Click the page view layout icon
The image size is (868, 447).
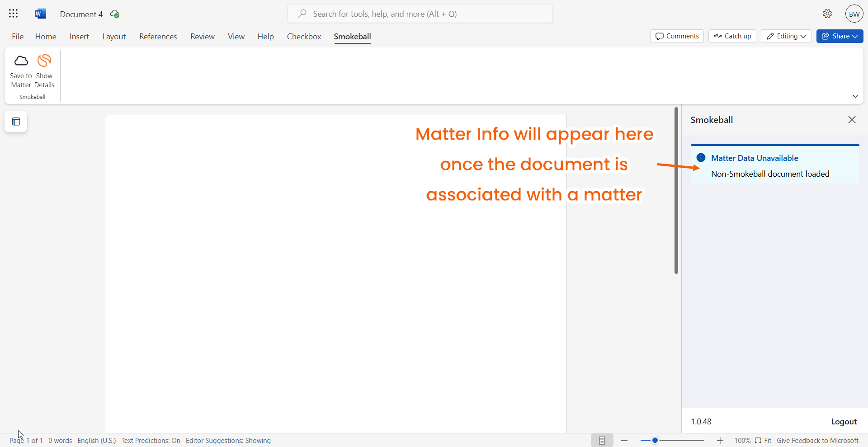[x=602, y=440]
